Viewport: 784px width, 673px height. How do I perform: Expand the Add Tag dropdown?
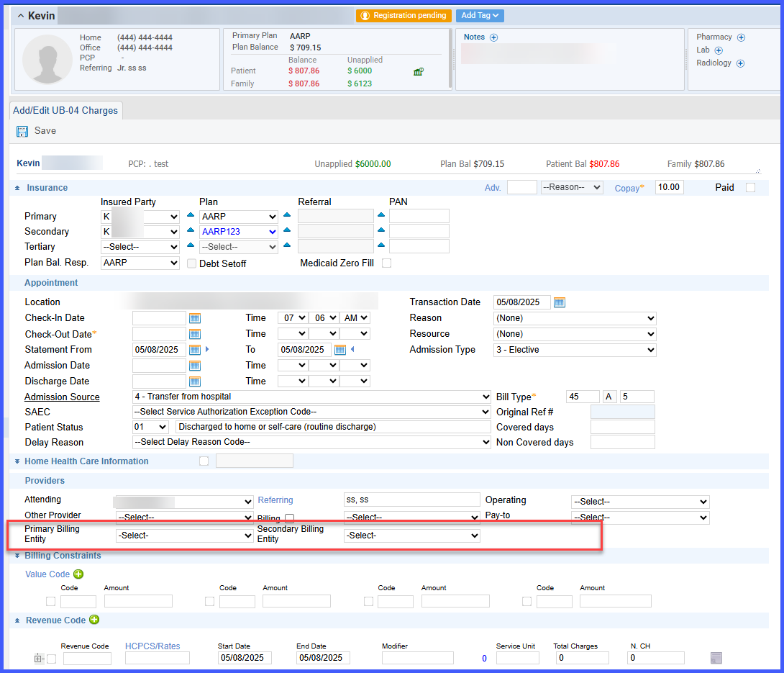[x=480, y=16]
